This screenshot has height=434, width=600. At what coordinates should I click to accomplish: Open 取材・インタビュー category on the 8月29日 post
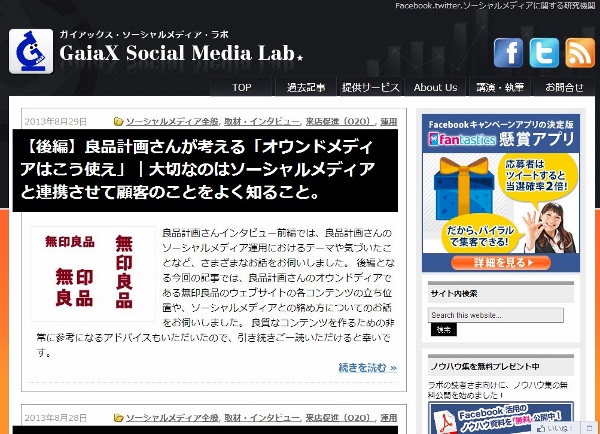coord(262,122)
